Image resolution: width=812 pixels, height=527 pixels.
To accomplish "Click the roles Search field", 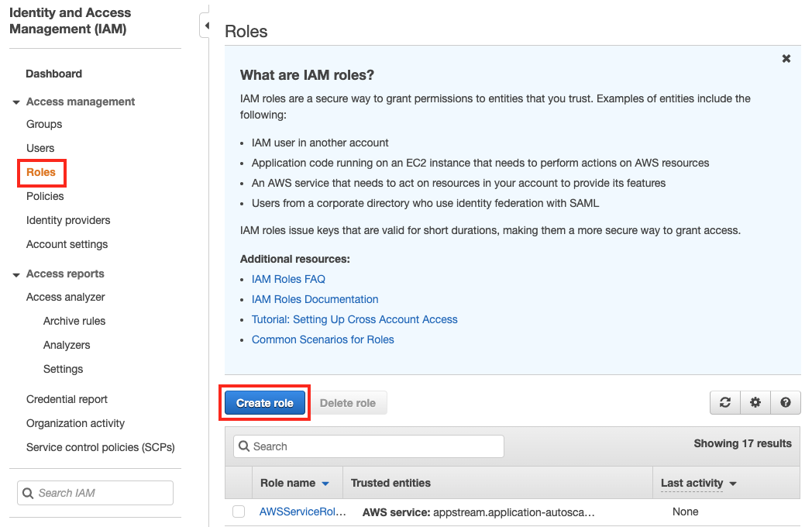I will [369, 446].
